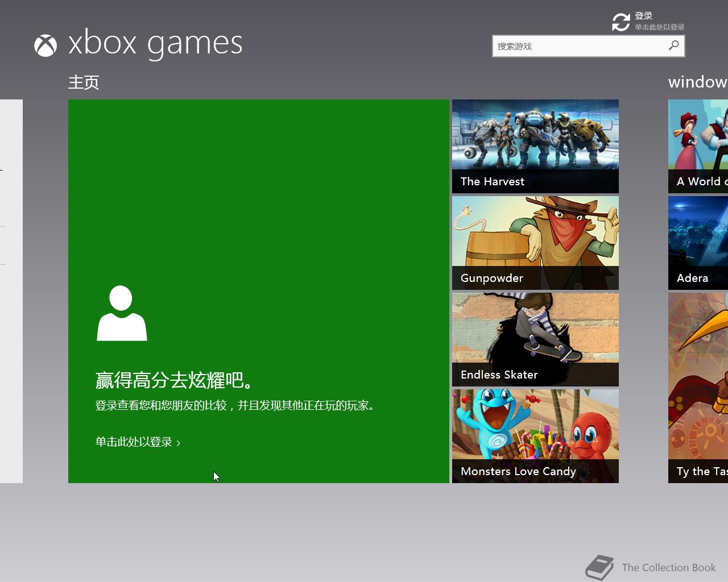Open the Monsters Love Candy tile
728x582 pixels.
[x=535, y=436]
